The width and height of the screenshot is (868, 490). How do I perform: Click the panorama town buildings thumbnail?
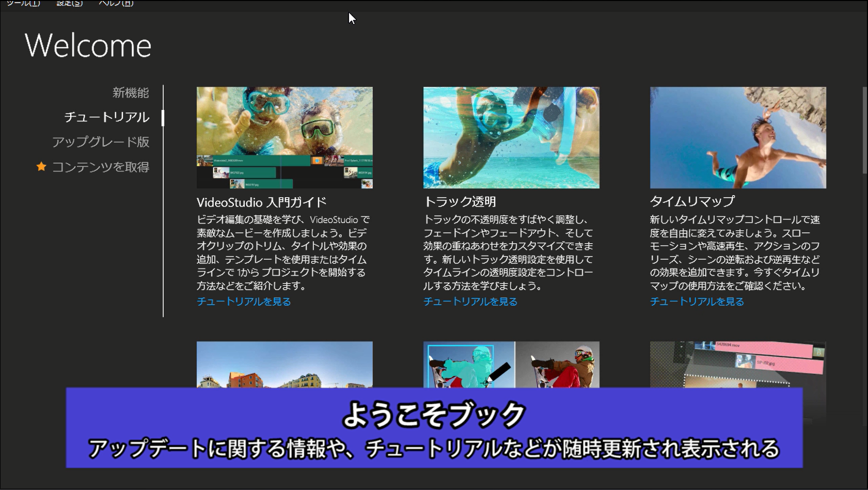pyautogui.click(x=285, y=365)
